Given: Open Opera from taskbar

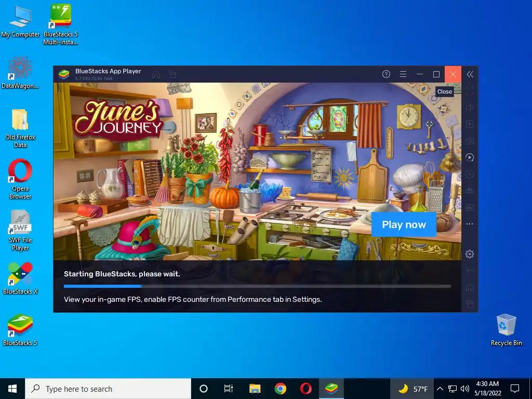Looking at the screenshot, I should (305, 389).
